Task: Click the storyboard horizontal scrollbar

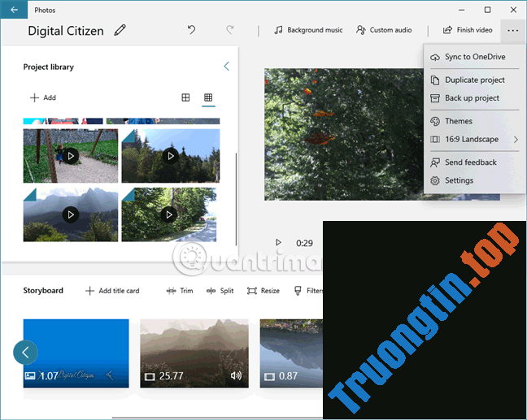Action: (217, 418)
